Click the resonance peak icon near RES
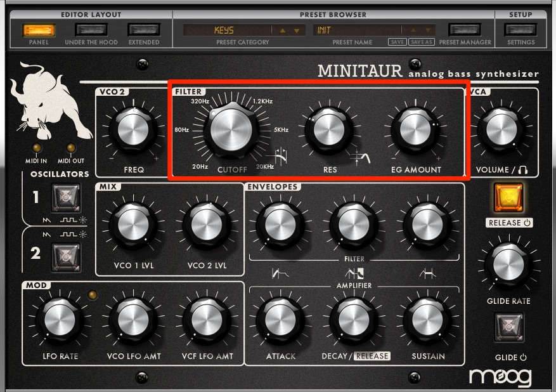556x392 pixels. pyautogui.click(x=360, y=157)
